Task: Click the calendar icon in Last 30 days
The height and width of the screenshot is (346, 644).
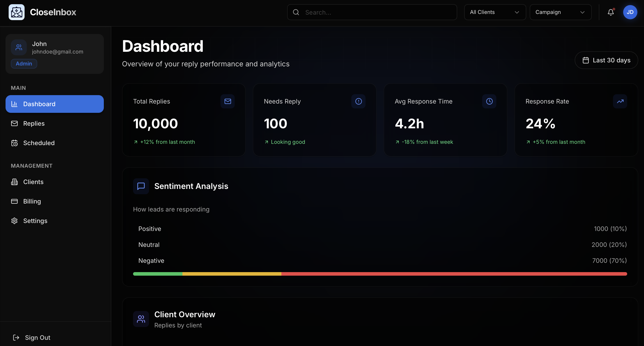Action: pyautogui.click(x=586, y=60)
